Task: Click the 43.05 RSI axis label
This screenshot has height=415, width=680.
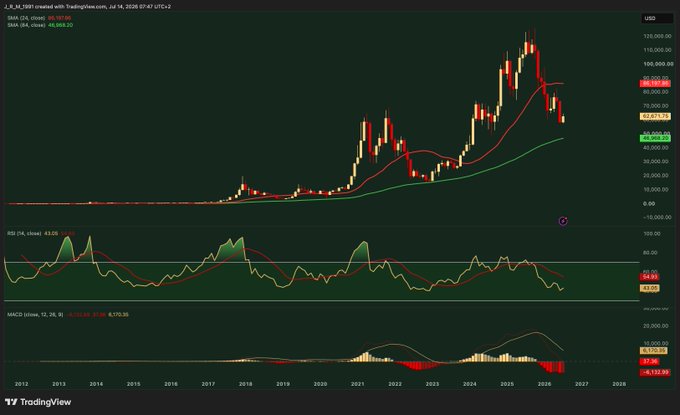Action: (x=650, y=288)
